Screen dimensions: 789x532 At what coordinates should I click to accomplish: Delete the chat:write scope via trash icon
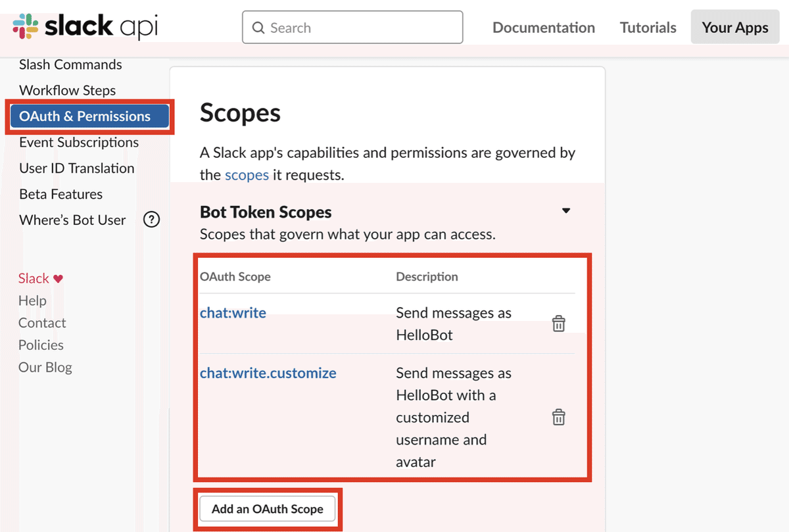coord(558,324)
